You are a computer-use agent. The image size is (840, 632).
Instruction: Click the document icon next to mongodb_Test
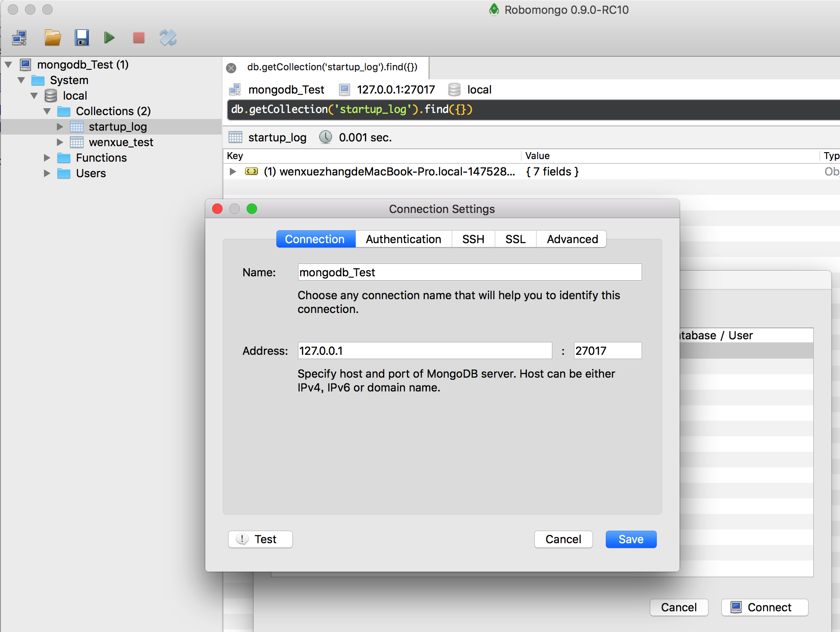click(236, 89)
